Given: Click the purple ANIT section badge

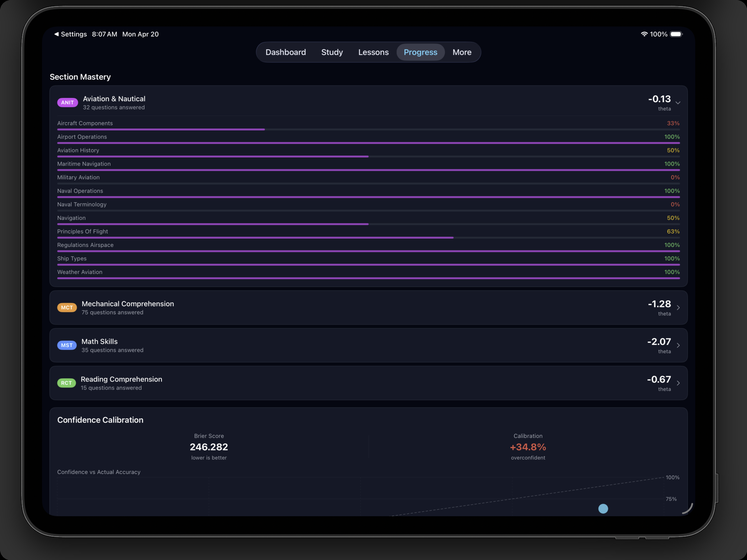Looking at the screenshot, I should point(68,103).
